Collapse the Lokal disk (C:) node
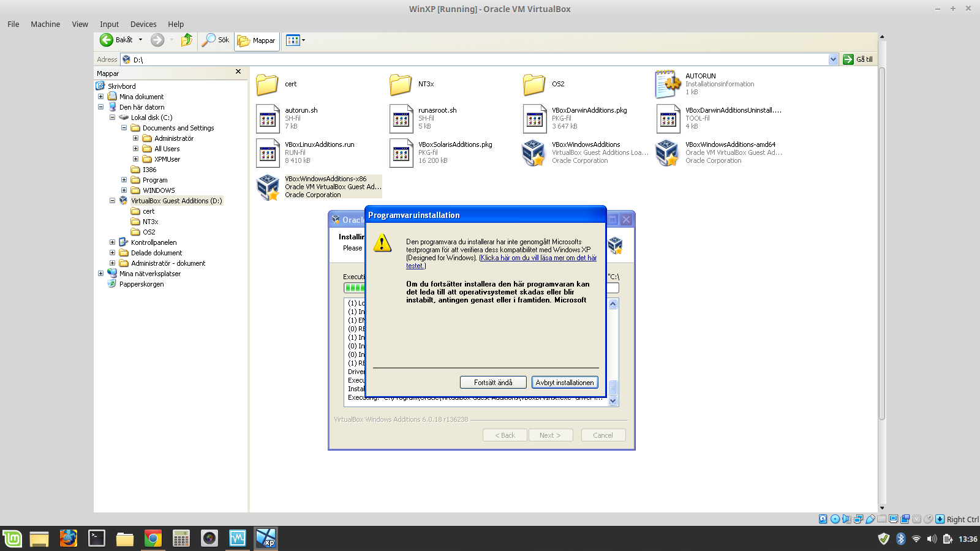980x551 pixels. pyautogui.click(x=112, y=118)
